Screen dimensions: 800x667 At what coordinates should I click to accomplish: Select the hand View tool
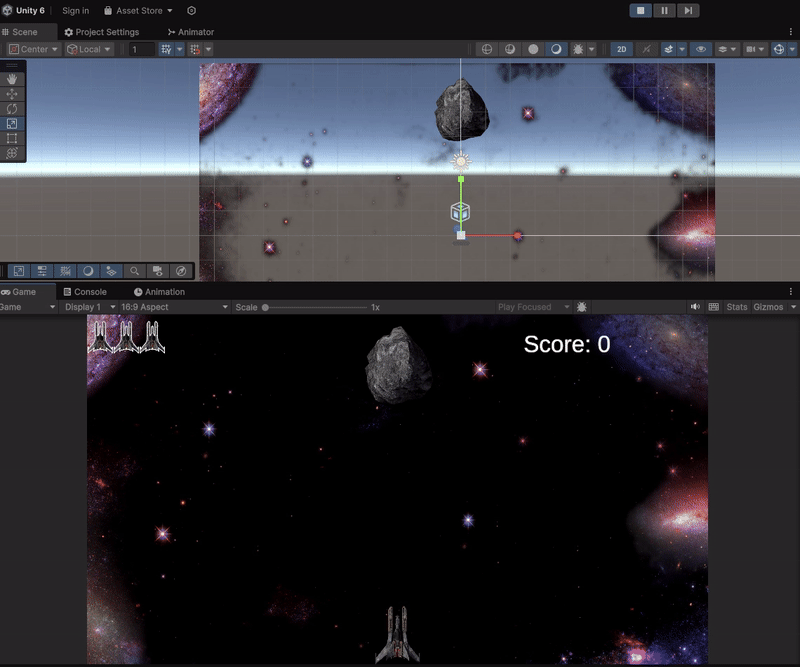click(x=12, y=79)
